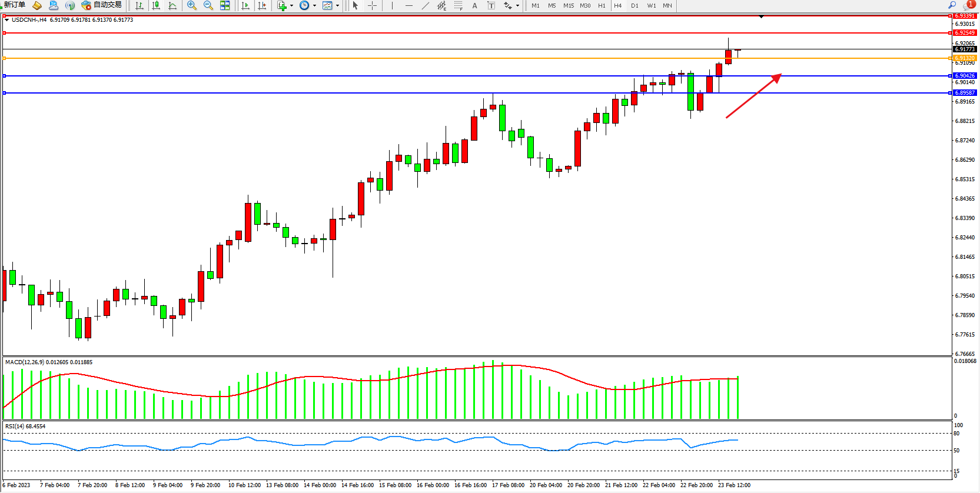Viewport: 980px width, 493px height.
Task: Toggle the bar chart display mode
Action: tap(139, 5)
